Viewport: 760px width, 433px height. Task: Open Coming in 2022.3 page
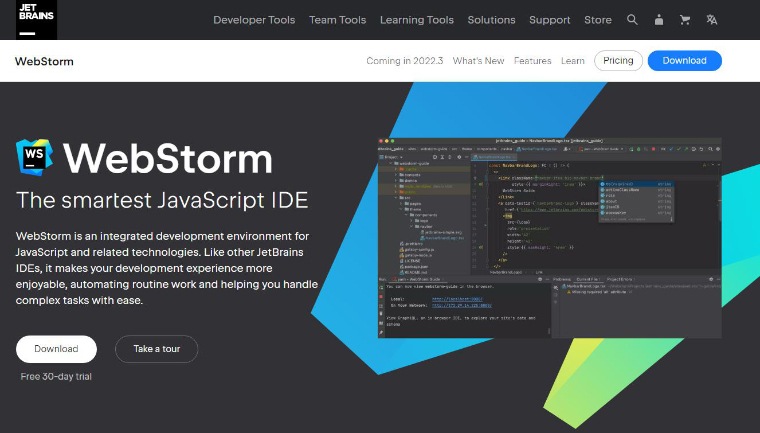pos(405,61)
